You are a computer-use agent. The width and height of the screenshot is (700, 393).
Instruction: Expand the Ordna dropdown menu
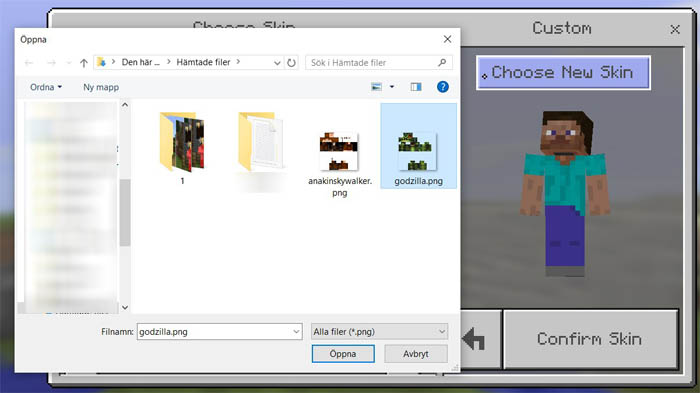click(46, 87)
